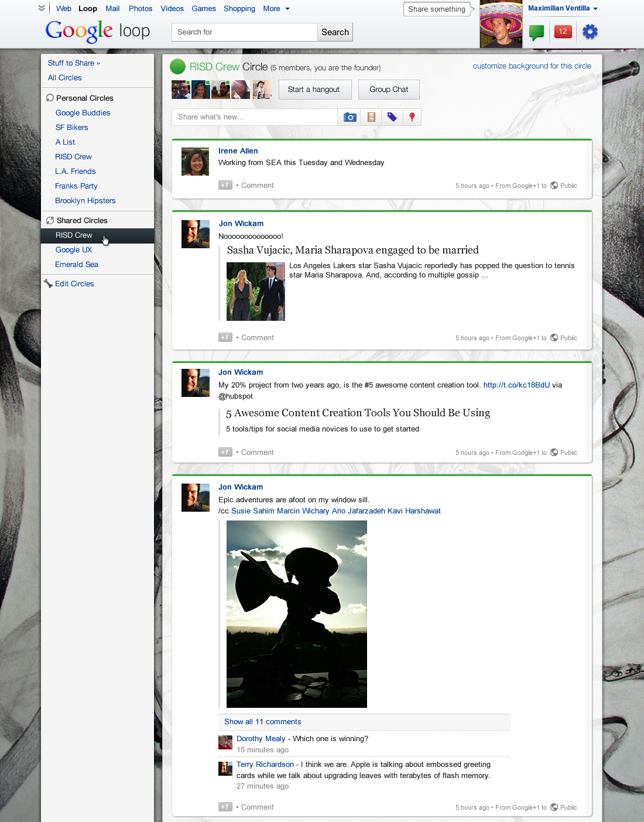Viewport: 644px width, 822px height.
Task: Open the red 12 notifications badge
Action: tap(563, 32)
